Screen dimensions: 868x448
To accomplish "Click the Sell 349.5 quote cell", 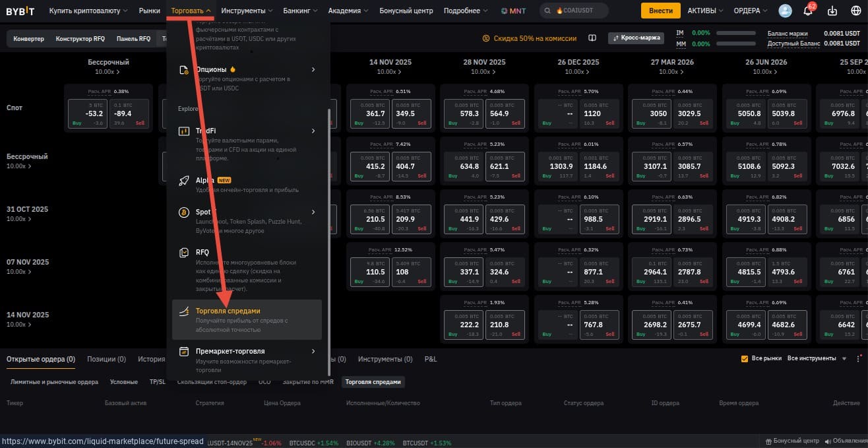I will (x=411, y=113).
